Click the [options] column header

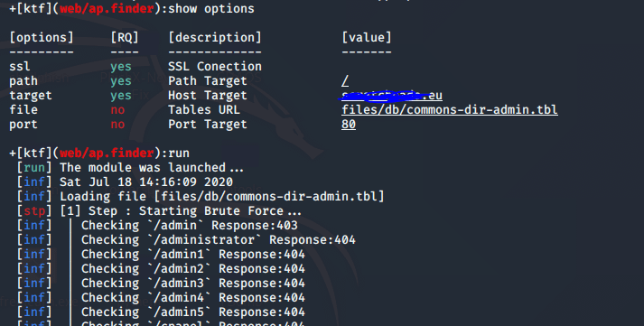click(x=42, y=37)
